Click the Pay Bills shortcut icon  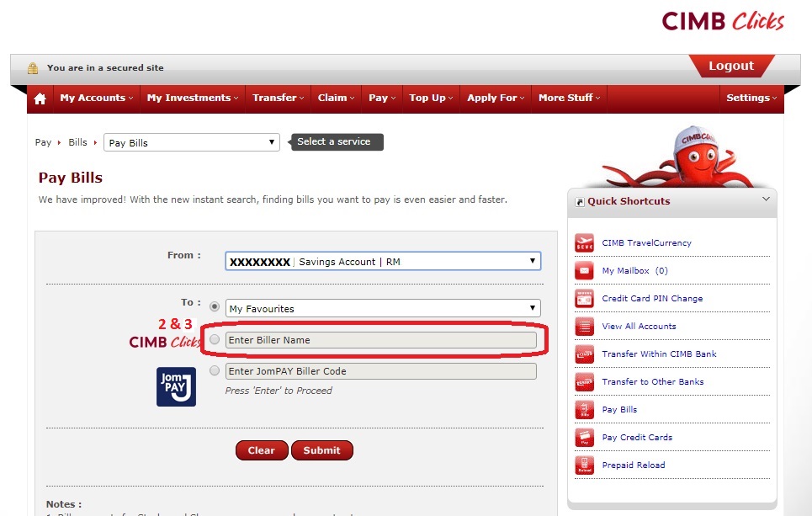click(x=584, y=409)
